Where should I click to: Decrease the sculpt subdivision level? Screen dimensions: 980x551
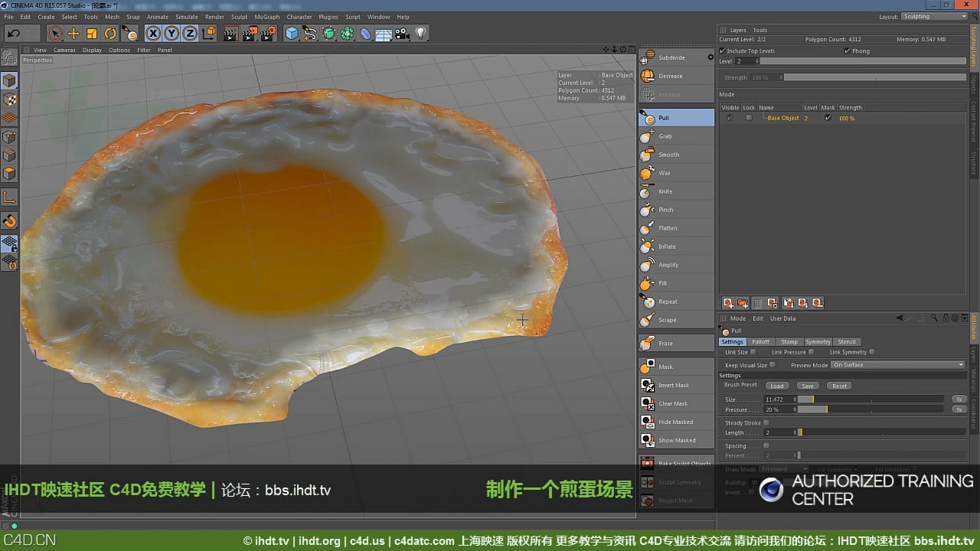[677, 76]
